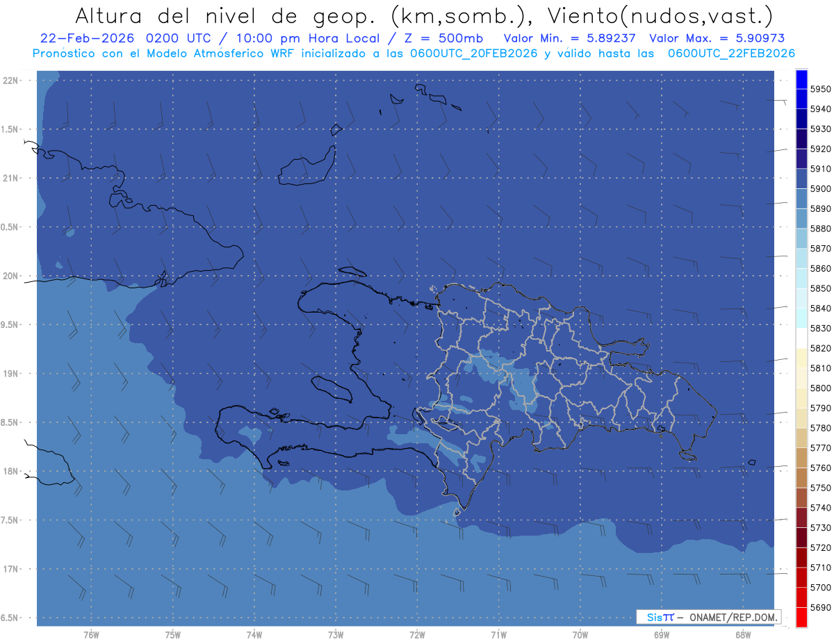Click the bright blue swatch above 5950
Viewport: 834px width, 644px height.
coord(801,79)
